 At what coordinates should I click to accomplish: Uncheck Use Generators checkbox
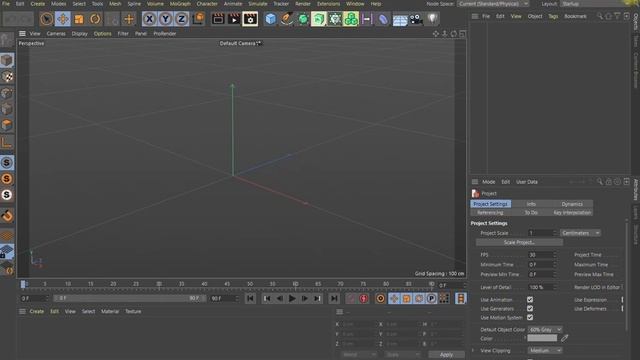[x=530, y=309]
